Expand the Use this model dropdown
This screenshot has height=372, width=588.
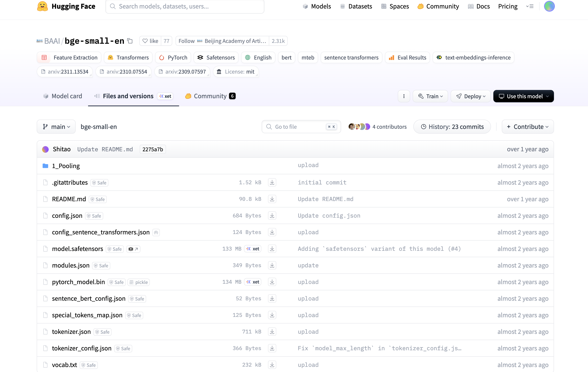click(524, 96)
